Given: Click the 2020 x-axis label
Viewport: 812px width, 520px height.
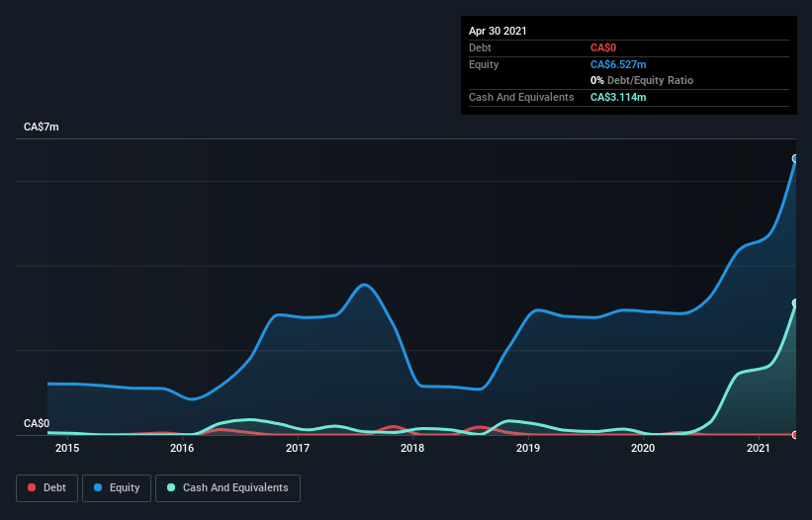Looking at the screenshot, I should pos(643,448).
